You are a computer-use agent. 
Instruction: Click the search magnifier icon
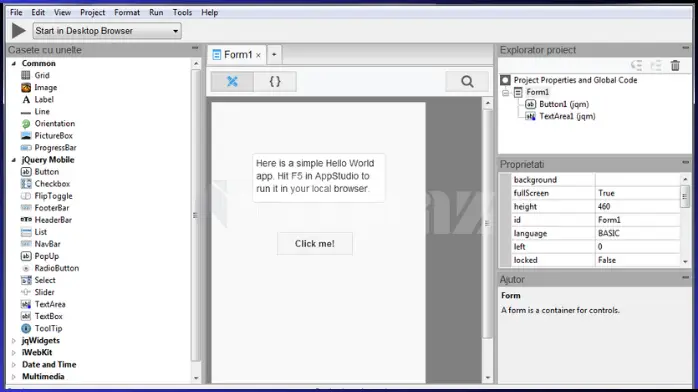[467, 81]
